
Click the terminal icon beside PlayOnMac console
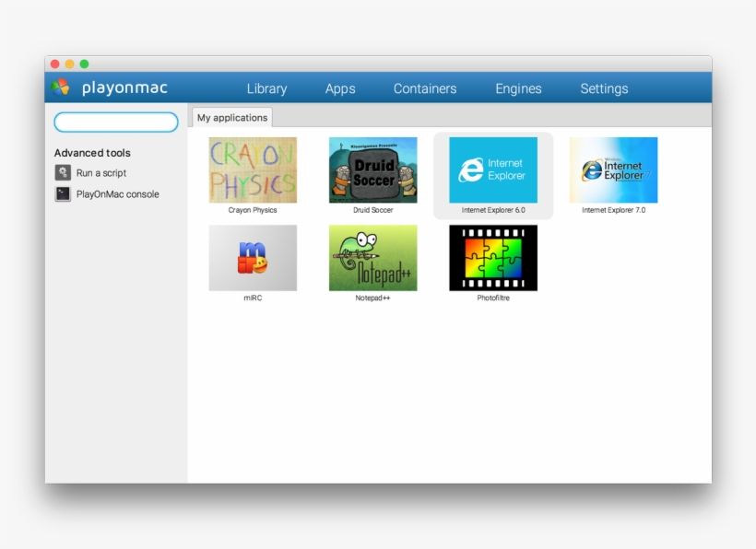pos(63,194)
